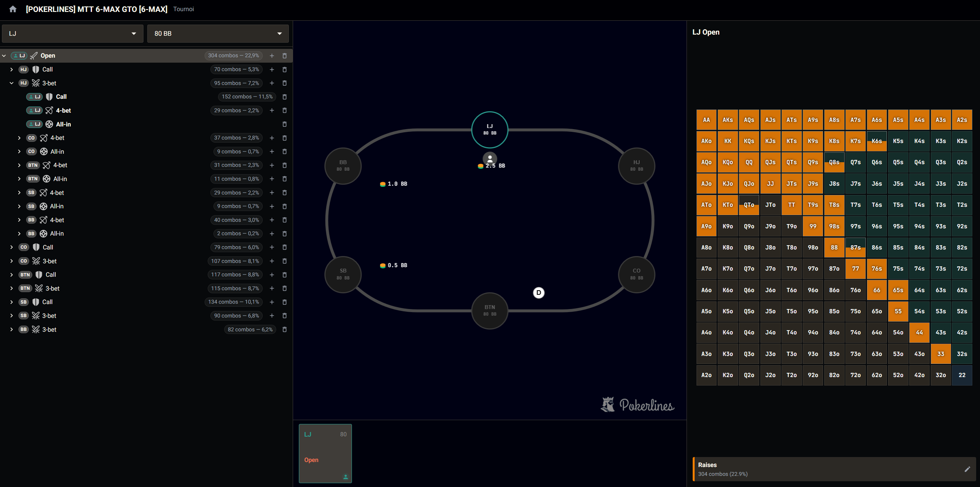Collapse the HJ 3-bet node
Screen dimensions: 980x487
click(x=12, y=83)
